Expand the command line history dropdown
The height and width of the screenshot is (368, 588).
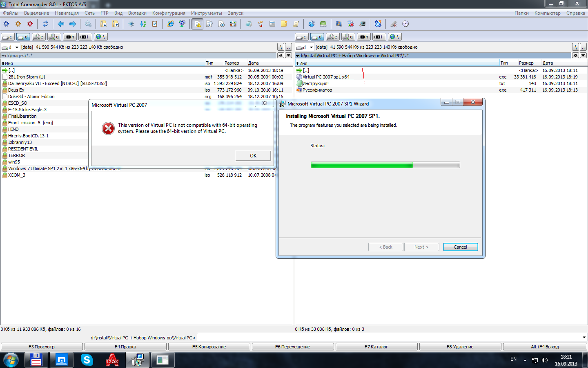tap(584, 337)
